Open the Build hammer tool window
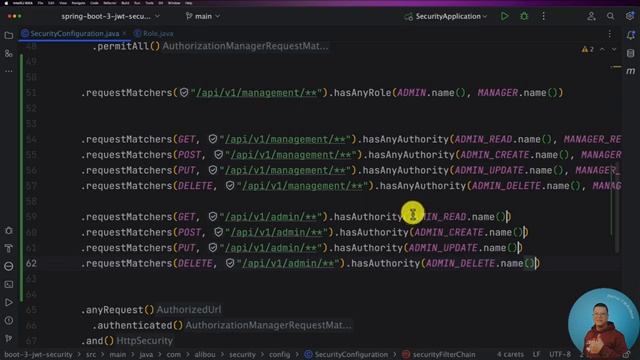Image resolution: width=640 pixels, height=360 pixels. tap(9, 249)
